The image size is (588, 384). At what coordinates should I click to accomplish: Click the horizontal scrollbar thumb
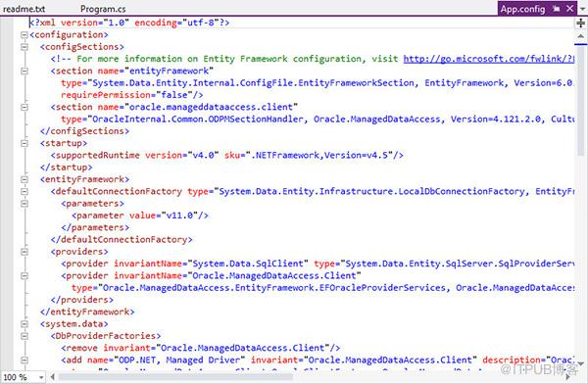[175, 377]
